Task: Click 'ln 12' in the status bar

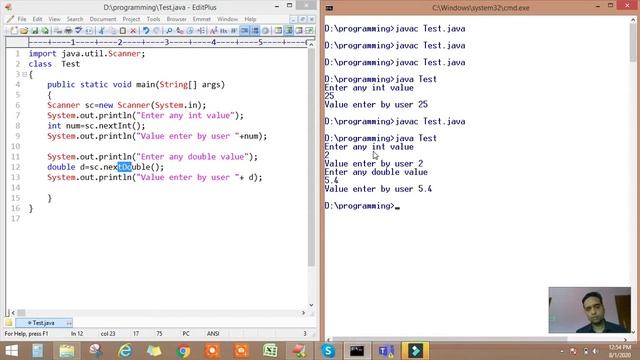Action: (x=77, y=334)
